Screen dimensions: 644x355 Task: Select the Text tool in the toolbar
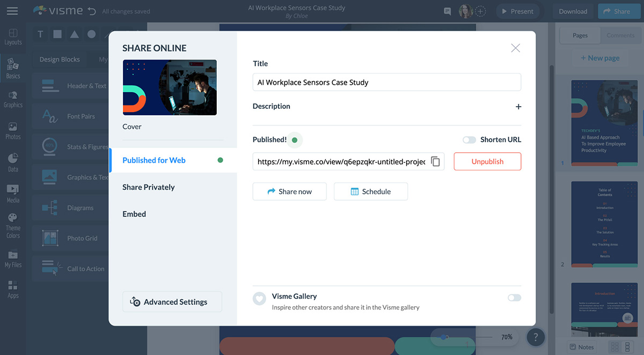(40, 34)
